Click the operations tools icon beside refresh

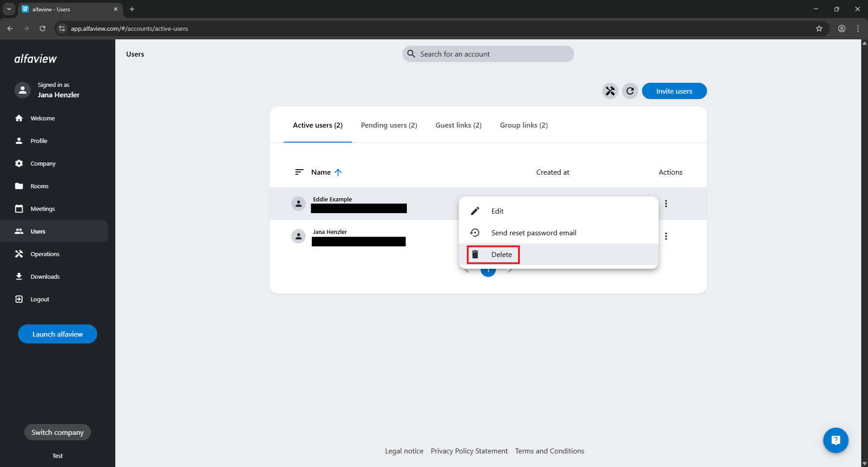coord(610,91)
